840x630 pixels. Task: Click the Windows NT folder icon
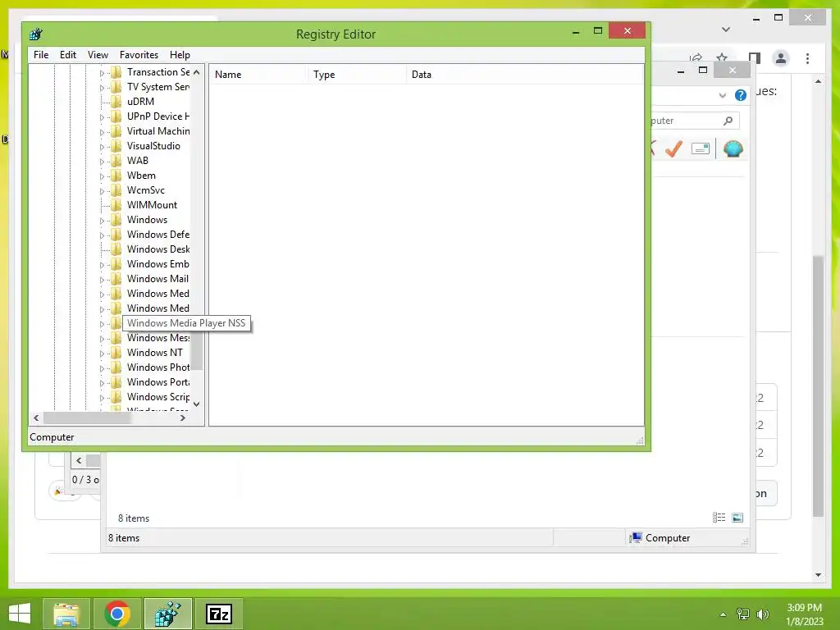[x=116, y=353]
